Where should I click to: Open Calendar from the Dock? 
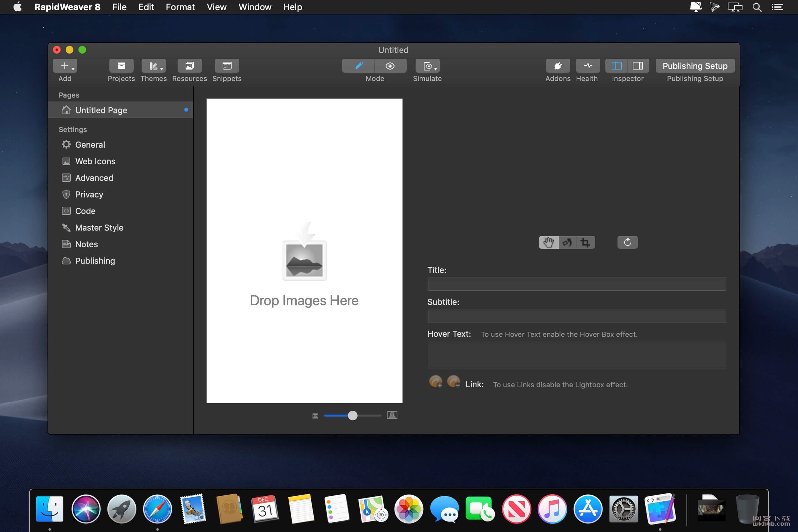click(265, 509)
